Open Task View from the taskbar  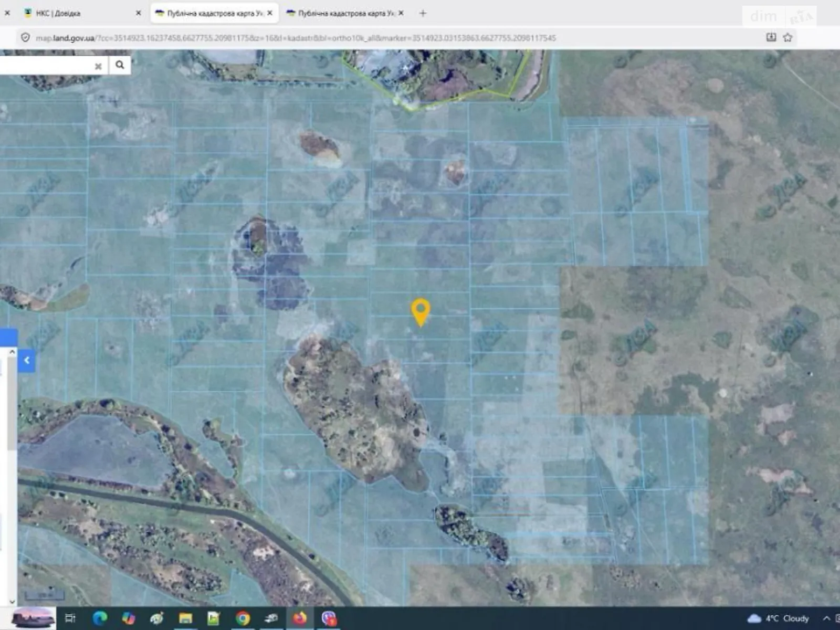point(70,618)
